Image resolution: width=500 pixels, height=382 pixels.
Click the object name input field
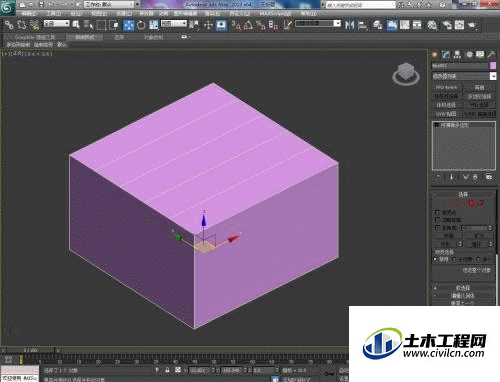[460, 66]
